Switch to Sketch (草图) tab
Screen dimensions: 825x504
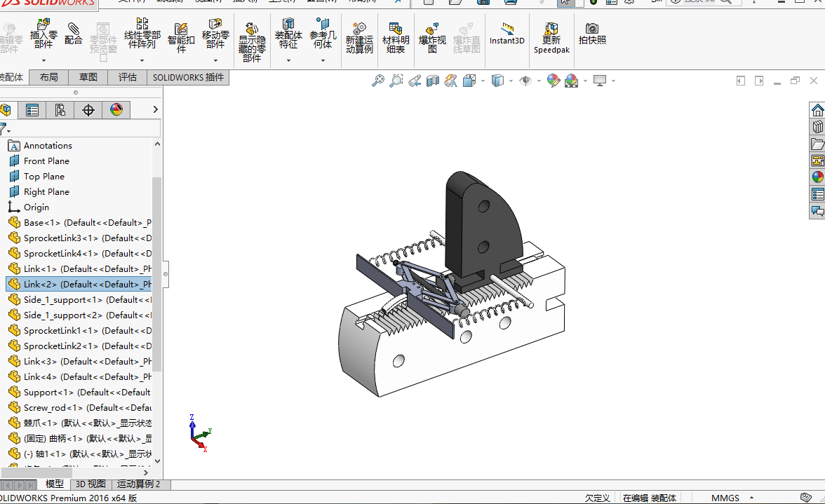[88, 77]
